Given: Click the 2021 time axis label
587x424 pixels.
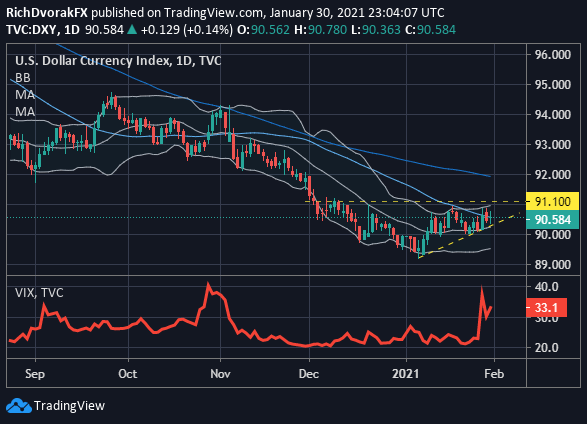Looking at the screenshot, I should [x=405, y=374].
